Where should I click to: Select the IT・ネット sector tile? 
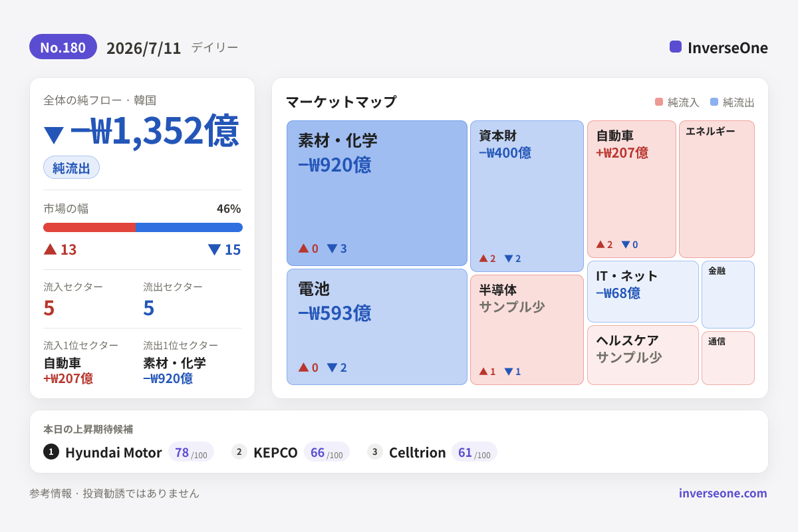643,291
